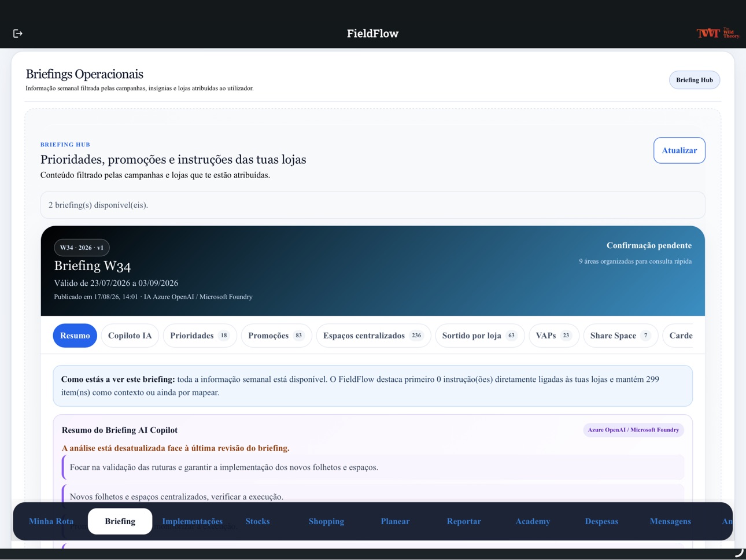Click the Atualizar button

click(679, 150)
